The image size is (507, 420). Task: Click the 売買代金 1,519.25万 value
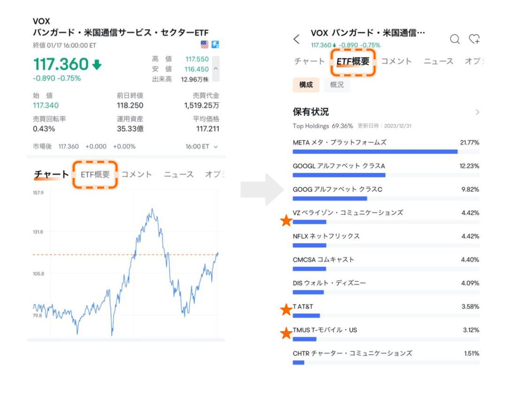202,105
